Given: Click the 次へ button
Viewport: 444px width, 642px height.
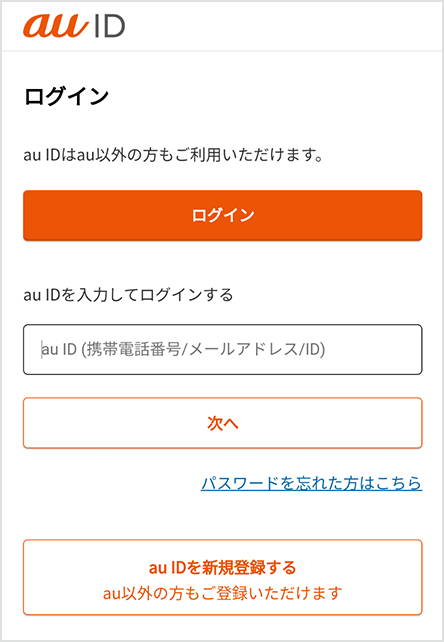Looking at the screenshot, I should [x=222, y=423].
